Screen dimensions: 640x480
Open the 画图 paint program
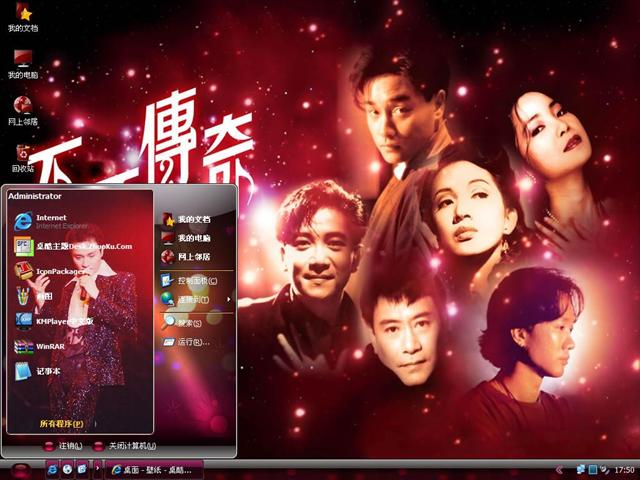click(33, 296)
